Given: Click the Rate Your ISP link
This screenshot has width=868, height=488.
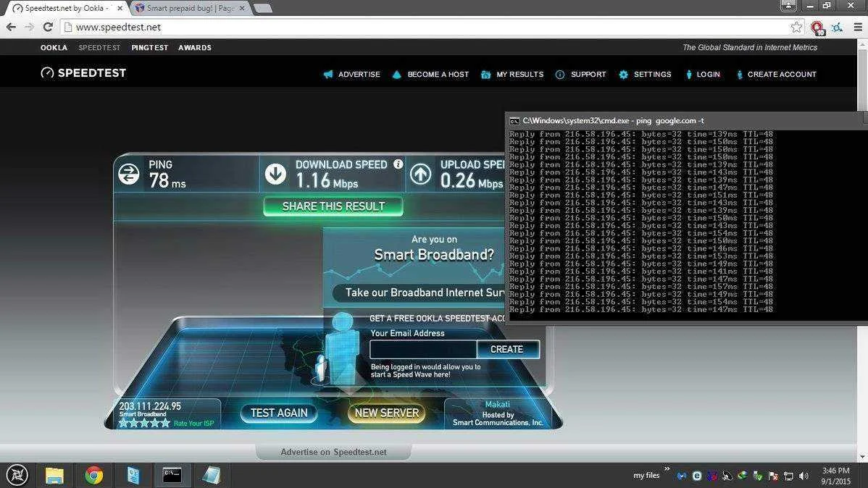Looking at the screenshot, I should (x=193, y=424).
